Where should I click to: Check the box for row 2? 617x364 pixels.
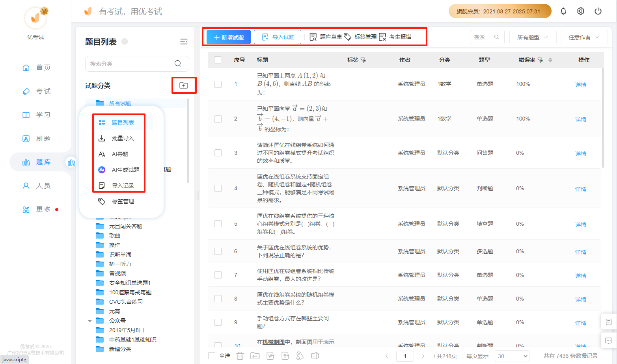[x=218, y=119]
